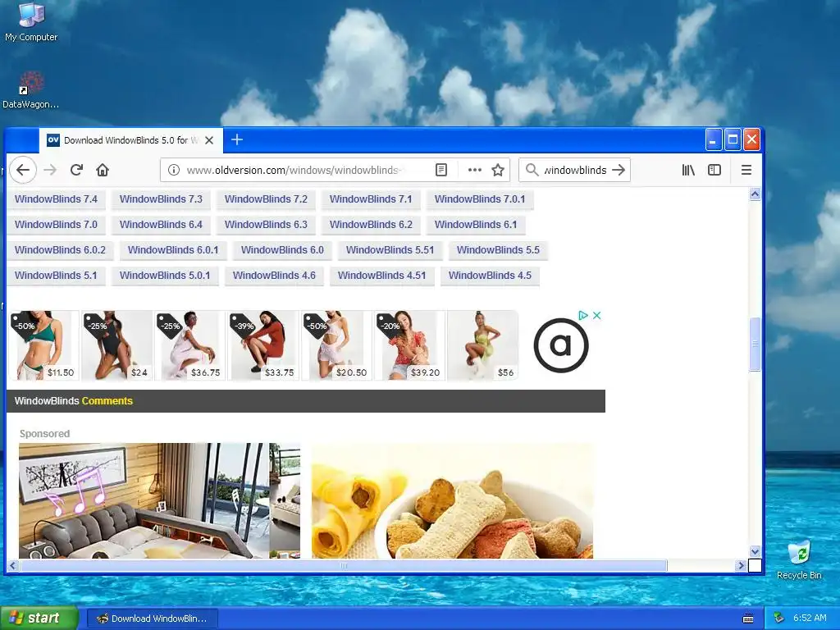Reload the current page
Image resolution: width=840 pixels, height=630 pixels.
coord(76,171)
